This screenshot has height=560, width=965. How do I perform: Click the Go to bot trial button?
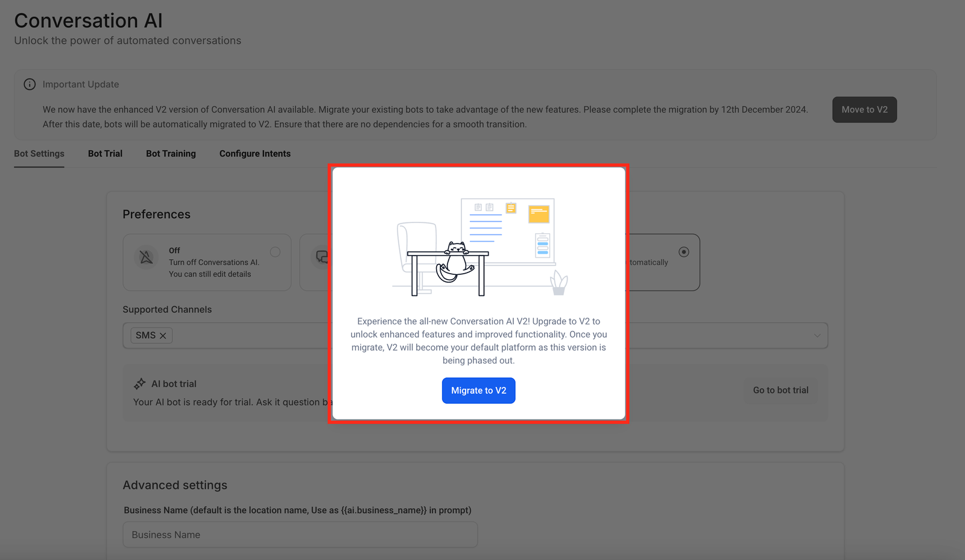click(x=780, y=390)
